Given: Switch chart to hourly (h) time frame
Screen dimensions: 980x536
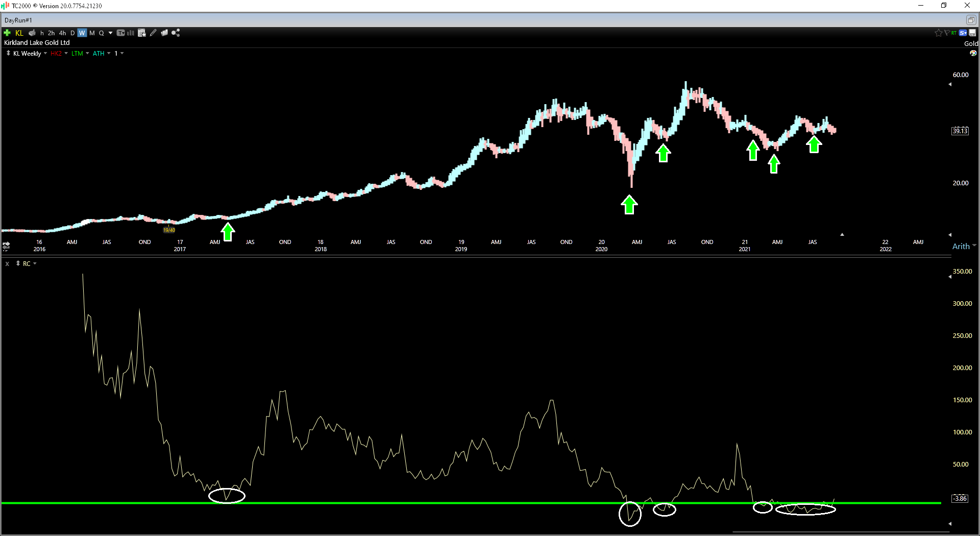Looking at the screenshot, I should click(42, 33).
